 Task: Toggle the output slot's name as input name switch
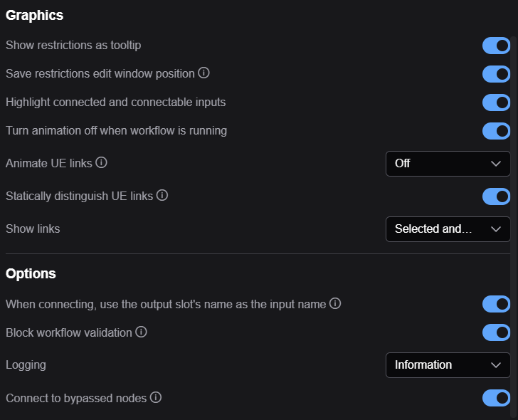(x=496, y=304)
